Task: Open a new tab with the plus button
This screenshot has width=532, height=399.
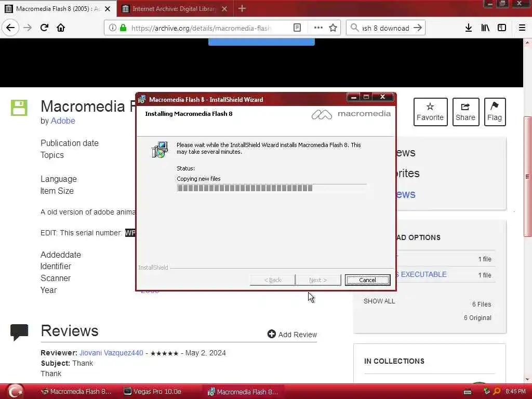Action: click(242, 8)
